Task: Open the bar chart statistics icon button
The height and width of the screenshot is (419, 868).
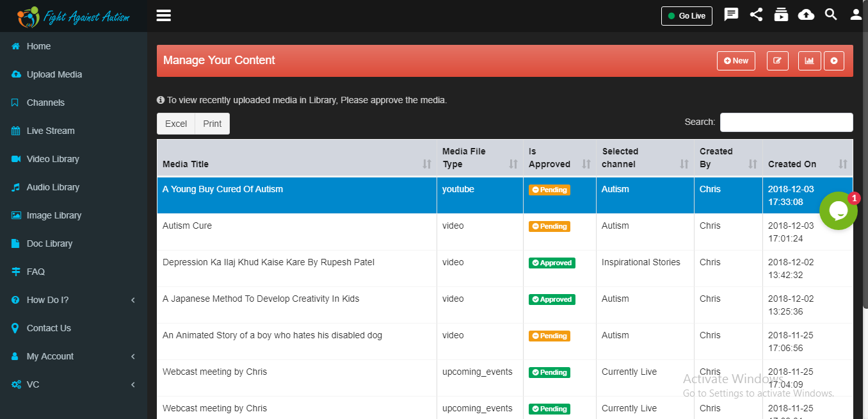Action: click(810, 61)
